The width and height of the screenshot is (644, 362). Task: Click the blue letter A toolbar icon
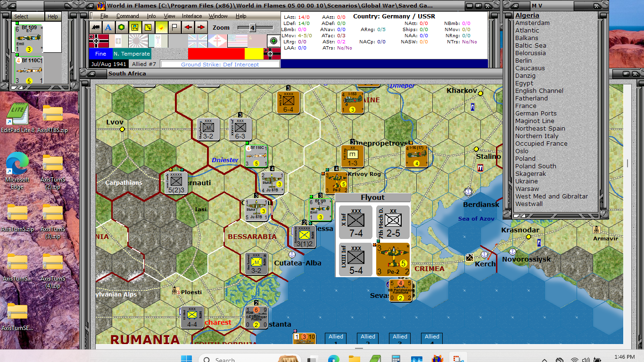109,27
